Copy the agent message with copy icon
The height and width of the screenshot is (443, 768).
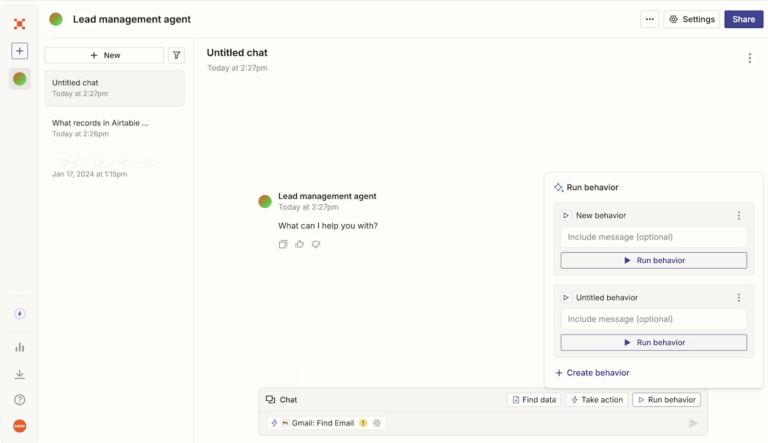point(283,244)
